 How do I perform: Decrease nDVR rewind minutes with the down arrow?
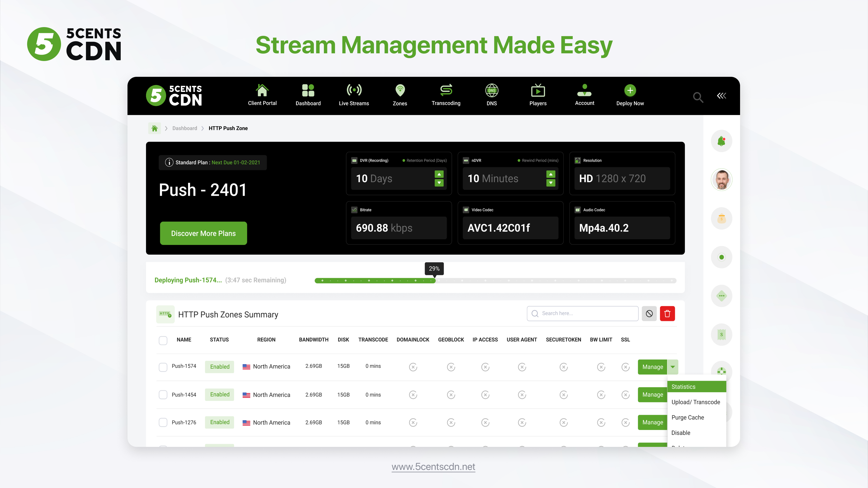(x=551, y=183)
